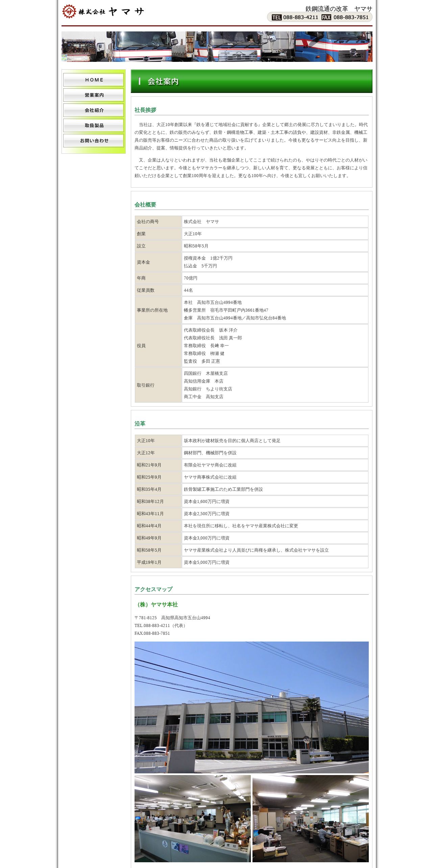Click ヤマサ商事株式会社に改組 history entry
Viewport: 434px width, 868px height.
(210, 477)
